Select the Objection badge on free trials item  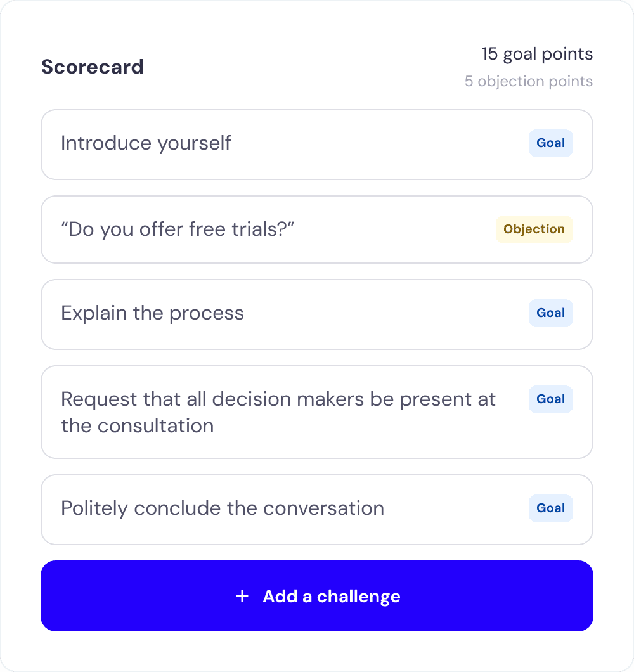point(534,229)
